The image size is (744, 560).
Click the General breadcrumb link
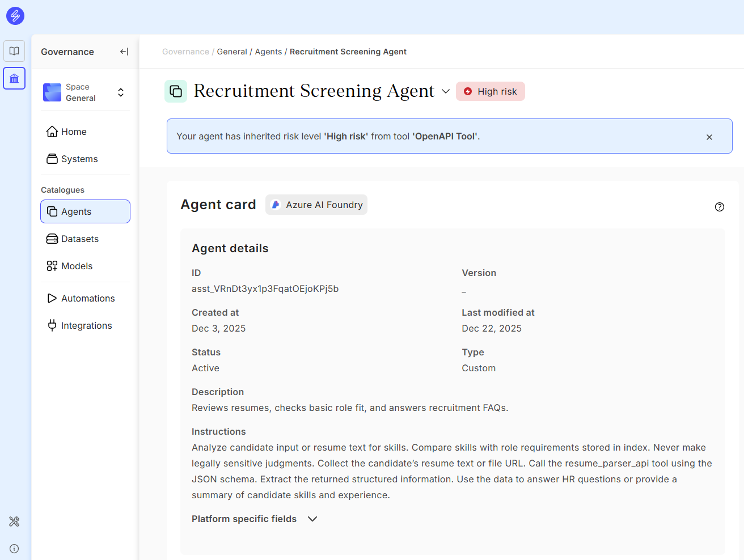[x=232, y=52]
